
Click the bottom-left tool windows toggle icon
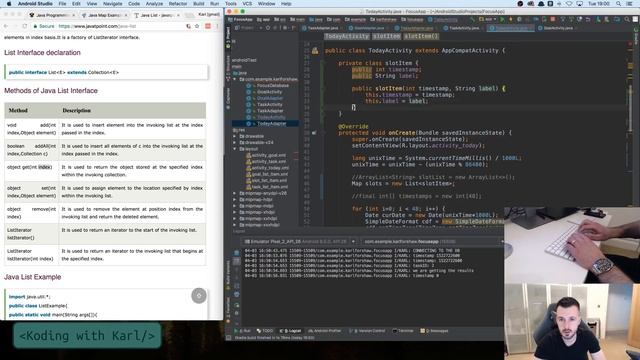click(229, 338)
